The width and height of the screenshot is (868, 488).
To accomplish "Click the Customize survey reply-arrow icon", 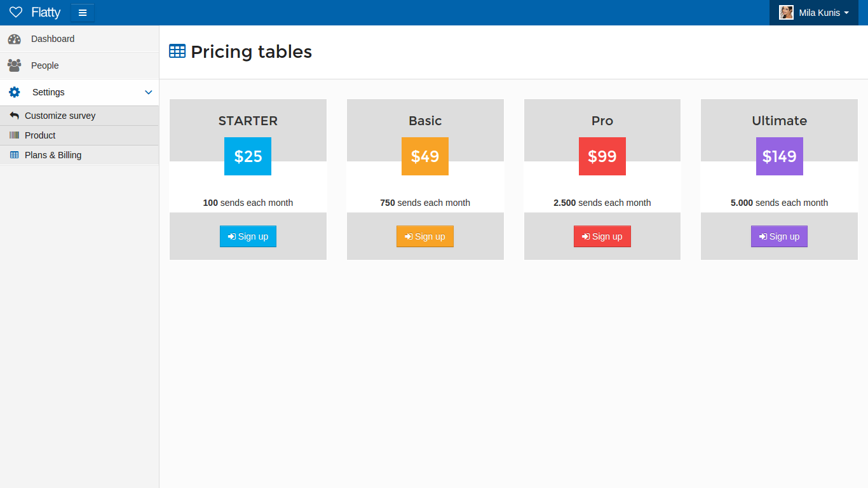I will pos(15,116).
